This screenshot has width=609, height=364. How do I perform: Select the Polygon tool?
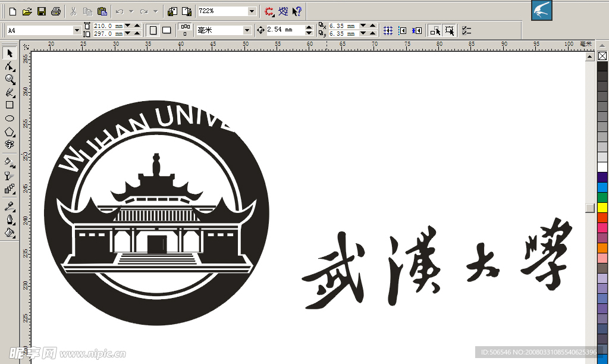pyautogui.click(x=10, y=132)
